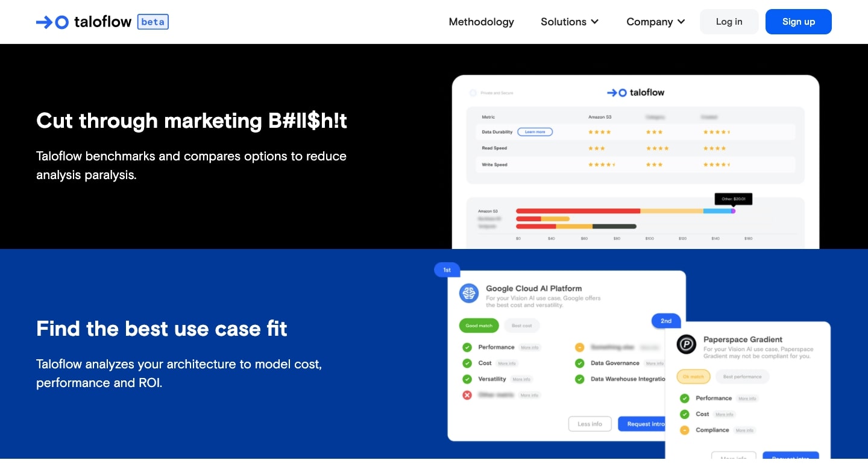Click the Read Speed row label
This screenshot has width=868, height=466.
[494, 148]
